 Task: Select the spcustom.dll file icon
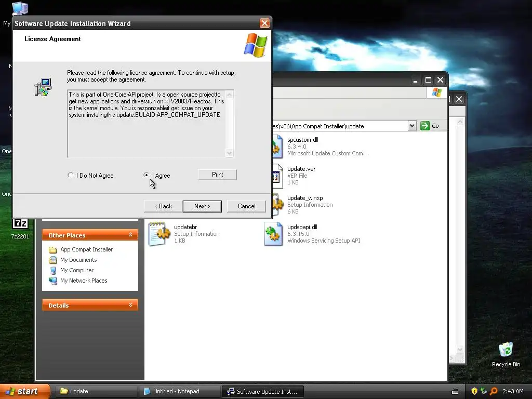[x=277, y=147]
